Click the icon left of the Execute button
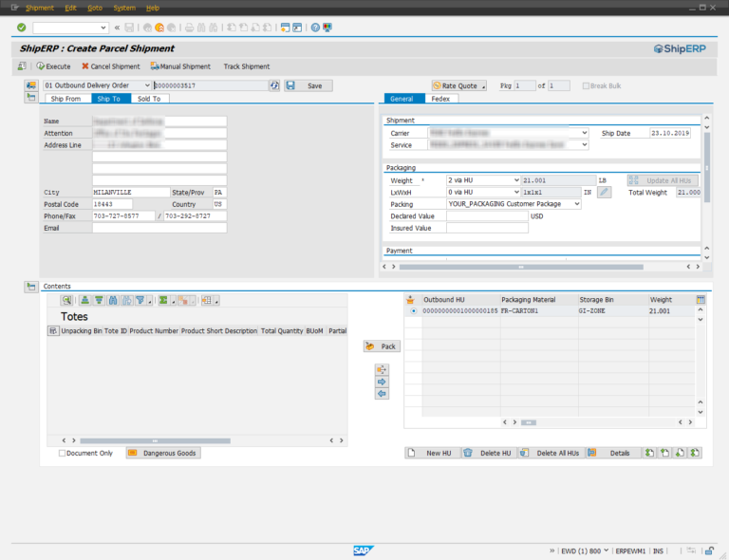729x560 pixels. point(22,66)
